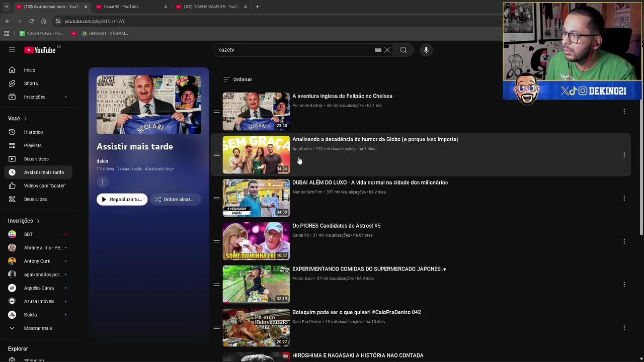Open DEKIN021 - STREAM bookmark
This screenshot has height=362, width=644.
click(105, 34)
